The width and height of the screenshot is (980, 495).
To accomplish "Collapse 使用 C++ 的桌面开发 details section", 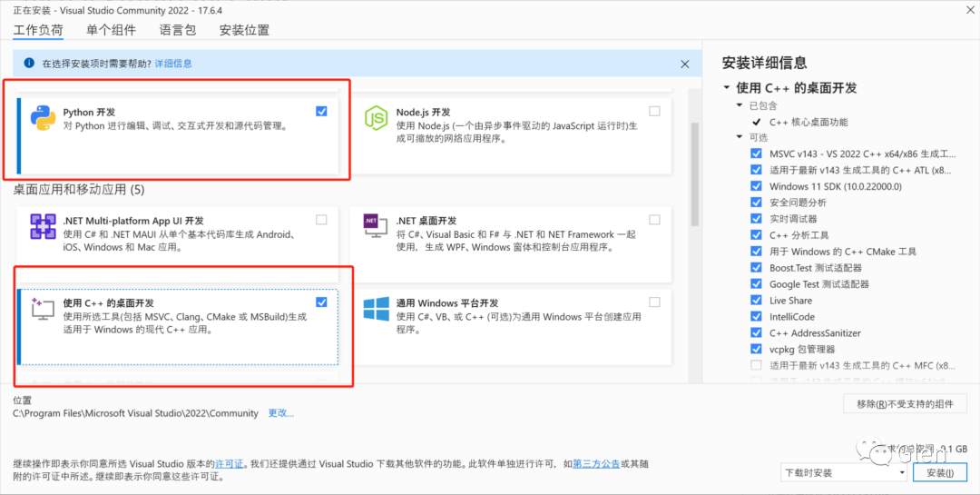I will tap(726, 87).
